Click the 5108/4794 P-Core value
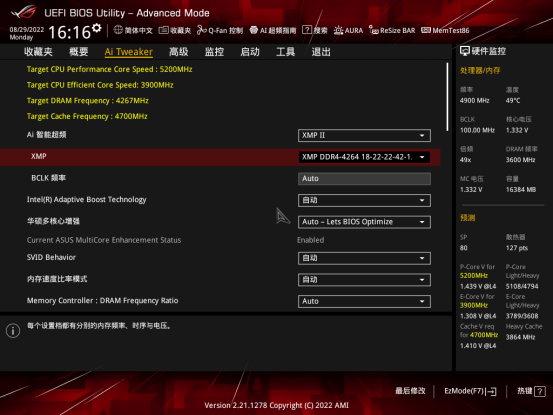Screen dimensions: 553x415 pyautogui.click(x=522, y=286)
